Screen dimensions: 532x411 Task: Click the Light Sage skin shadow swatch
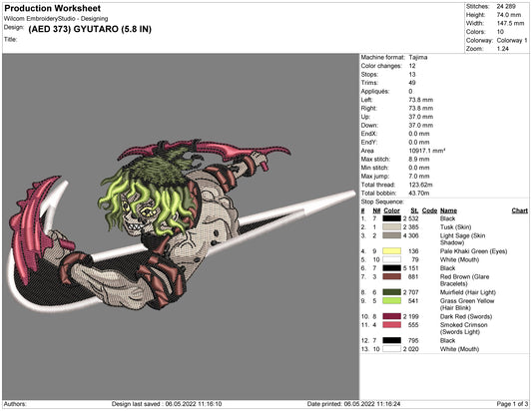391,235
